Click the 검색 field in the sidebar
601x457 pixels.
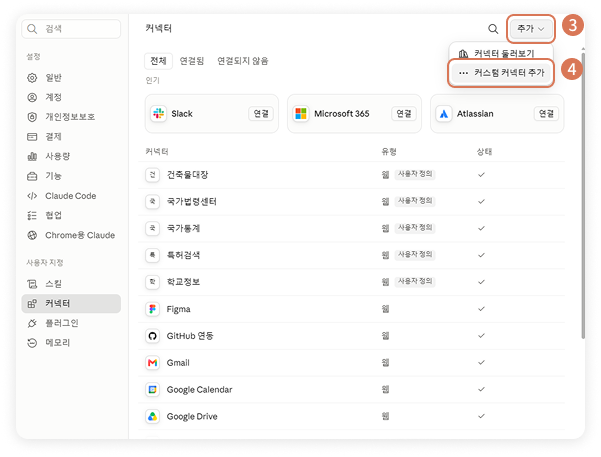pos(71,29)
